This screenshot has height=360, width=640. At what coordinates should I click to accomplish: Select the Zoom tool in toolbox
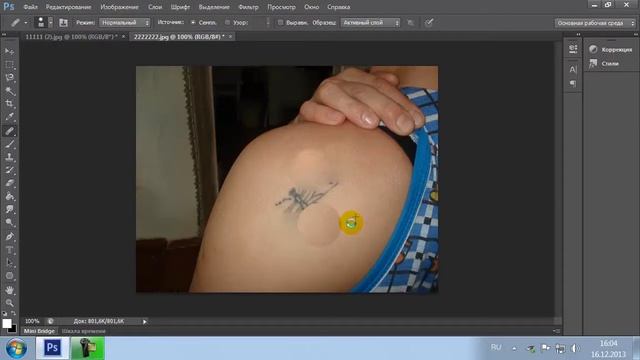coord(9,302)
